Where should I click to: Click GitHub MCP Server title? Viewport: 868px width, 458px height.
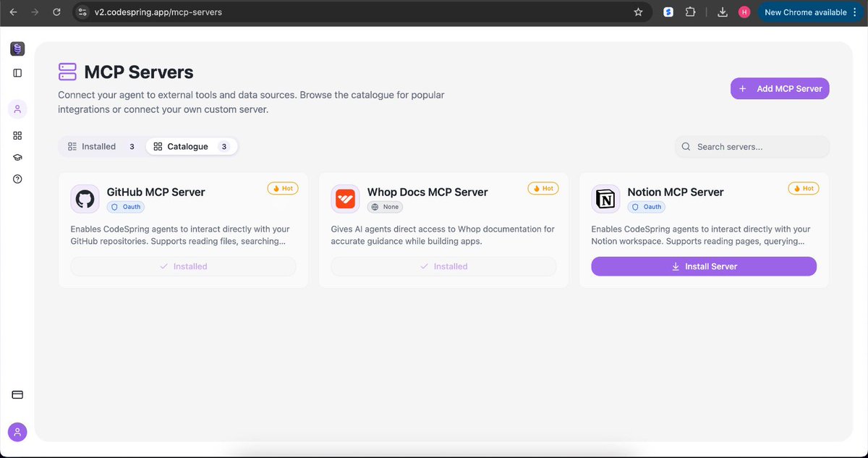pyautogui.click(x=156, y=192)
